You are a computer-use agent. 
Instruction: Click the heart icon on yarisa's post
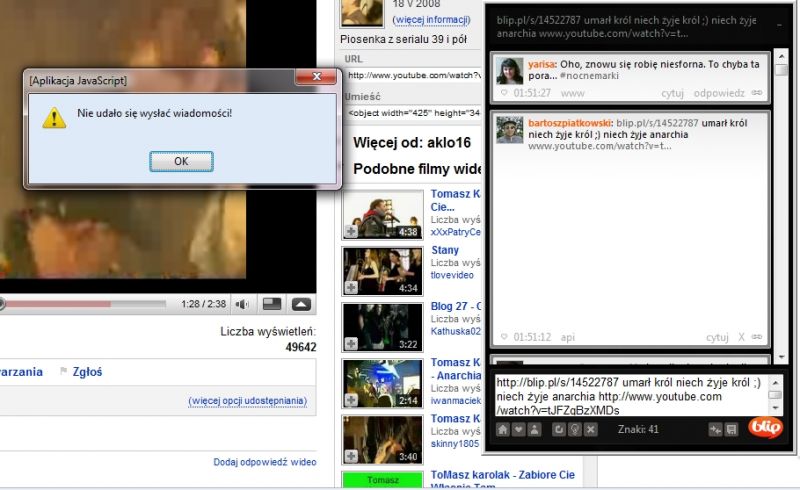pyautogui.click(x=504, y=93)
